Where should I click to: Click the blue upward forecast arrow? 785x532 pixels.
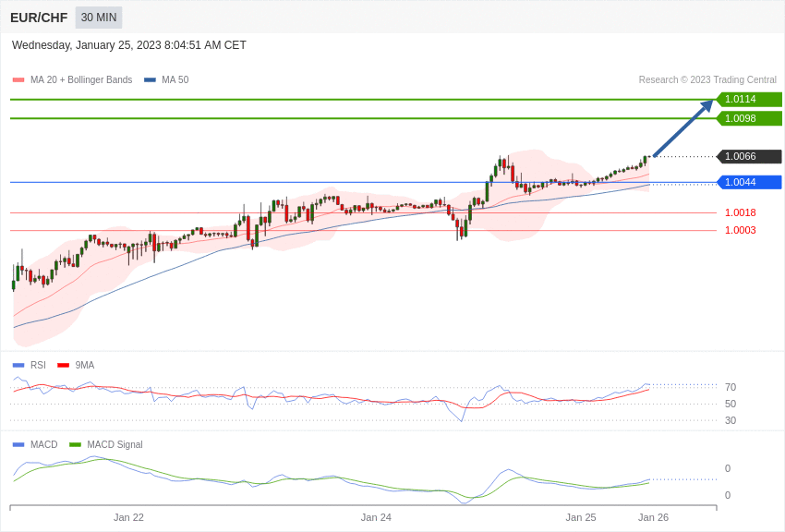[x=682, y=128]
